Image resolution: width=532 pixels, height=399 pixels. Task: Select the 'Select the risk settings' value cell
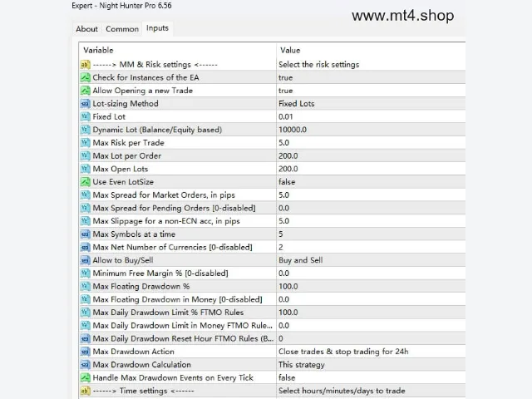click(x=371, y=65)
